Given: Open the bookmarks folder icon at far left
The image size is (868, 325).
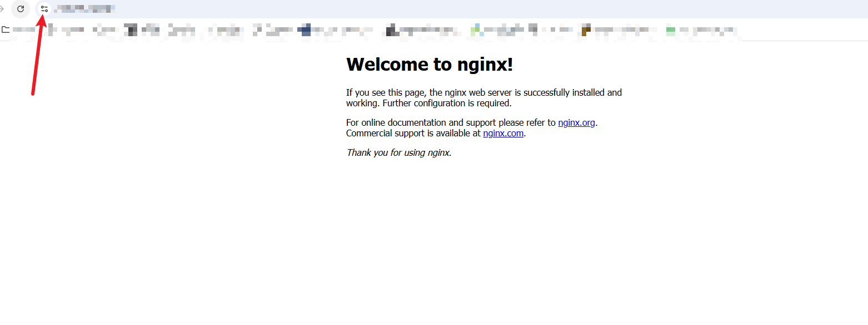Looking at the screenshot, I should coord(6,29).
